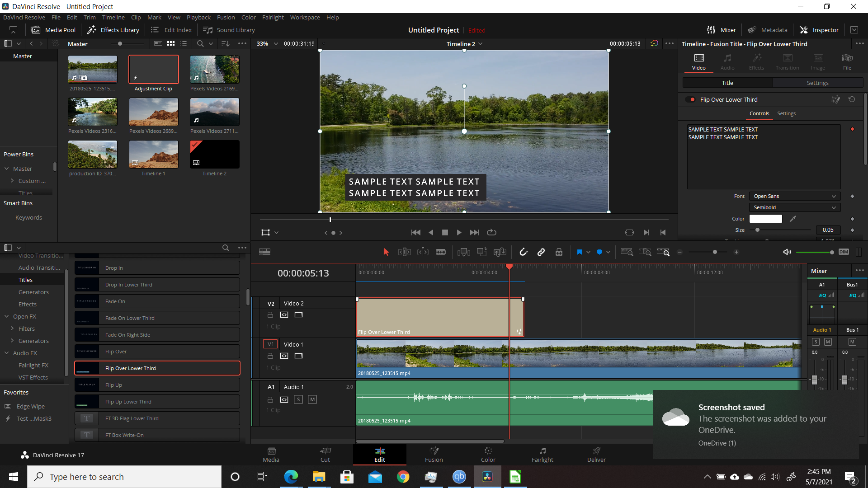Click the Insert Clip icon
868x488 pixels.
[463, 252]
